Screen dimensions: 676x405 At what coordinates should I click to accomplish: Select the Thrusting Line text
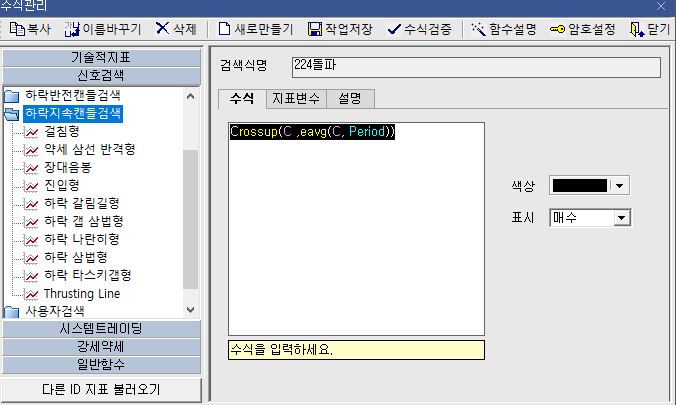point(82,294)
